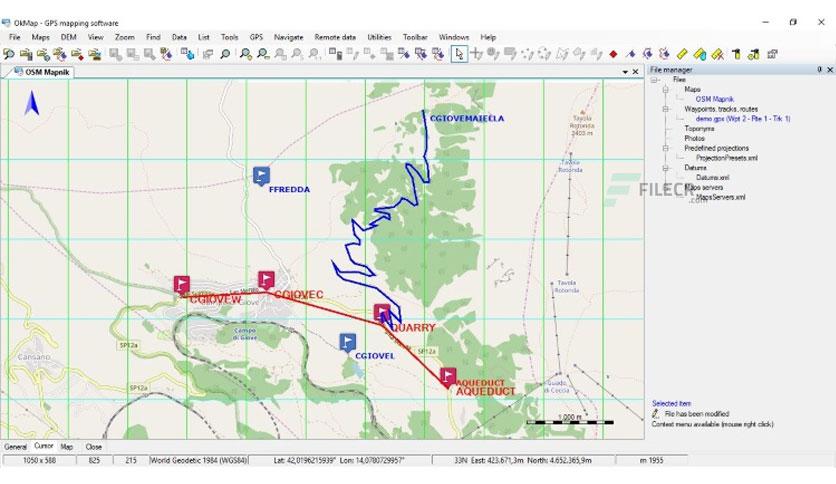Open the map tab dropdown arrow
The height and width of the screenshot is (484, 836).
click(x=625, y=72)
